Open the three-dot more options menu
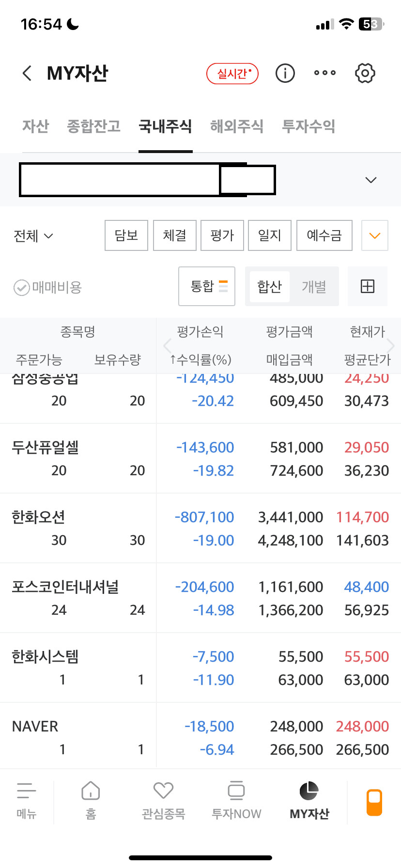401x868 pixels. [x=324, y=73]
